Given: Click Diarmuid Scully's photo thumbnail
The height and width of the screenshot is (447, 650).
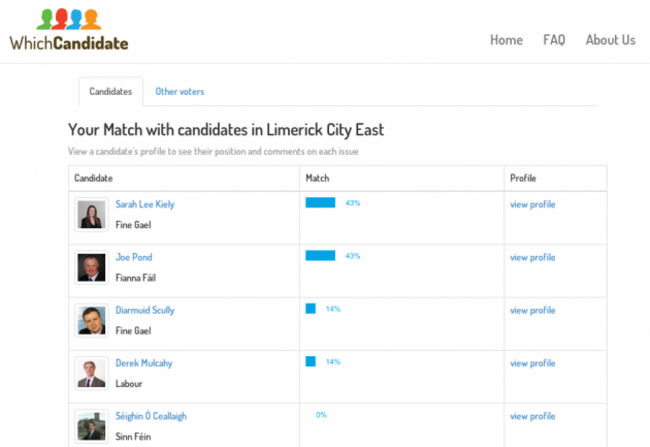Looking at the screenshot, I should 92,321.
